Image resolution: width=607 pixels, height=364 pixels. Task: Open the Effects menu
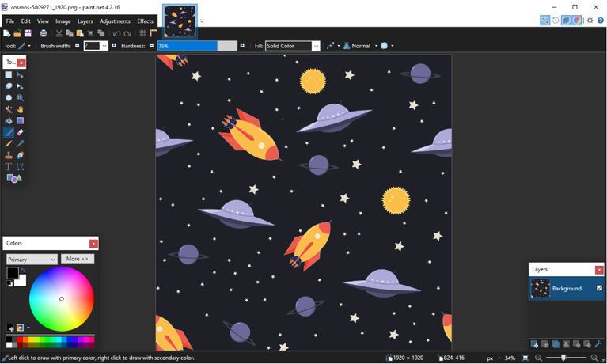pyautogui.click(x=145, y=21)
